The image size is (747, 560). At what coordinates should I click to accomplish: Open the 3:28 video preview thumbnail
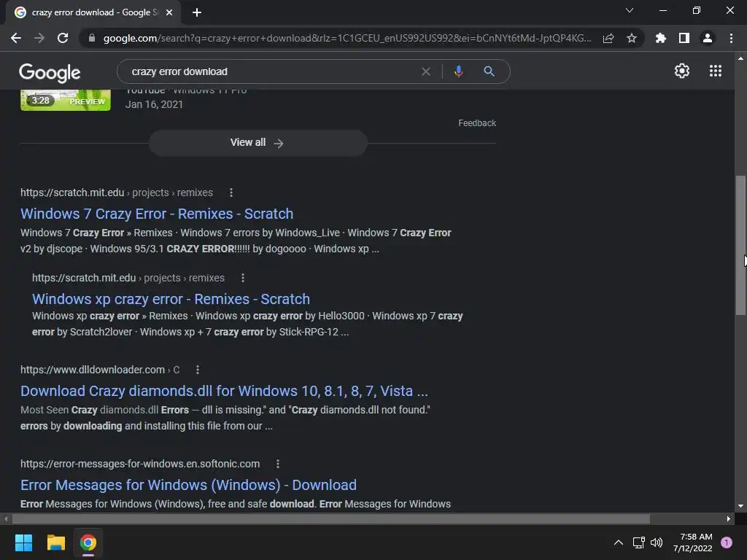pos(65,100)
